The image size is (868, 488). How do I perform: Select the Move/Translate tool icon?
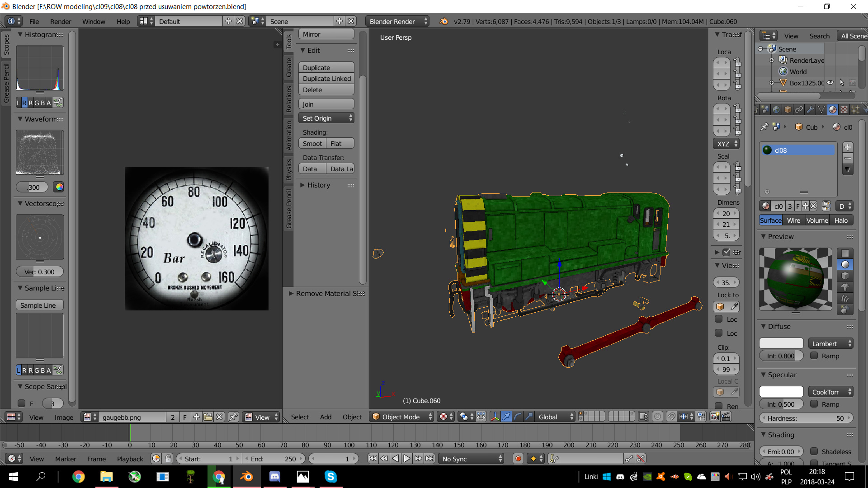[506, 417]
